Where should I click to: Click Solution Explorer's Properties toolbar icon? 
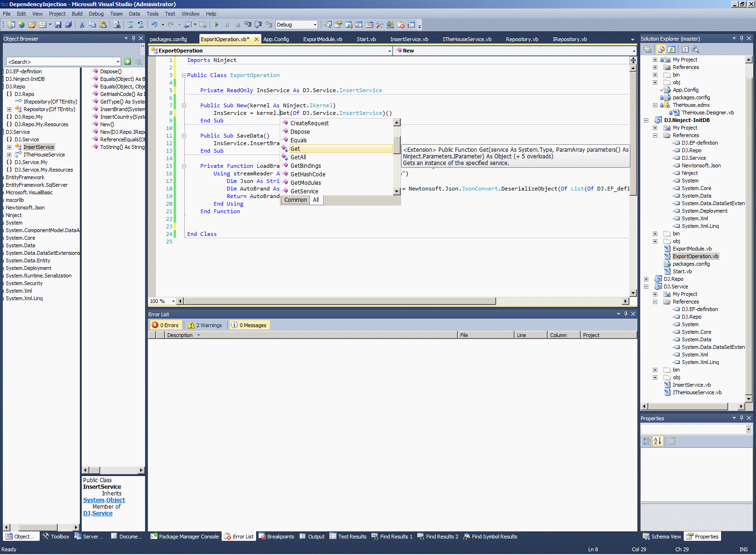648,49
